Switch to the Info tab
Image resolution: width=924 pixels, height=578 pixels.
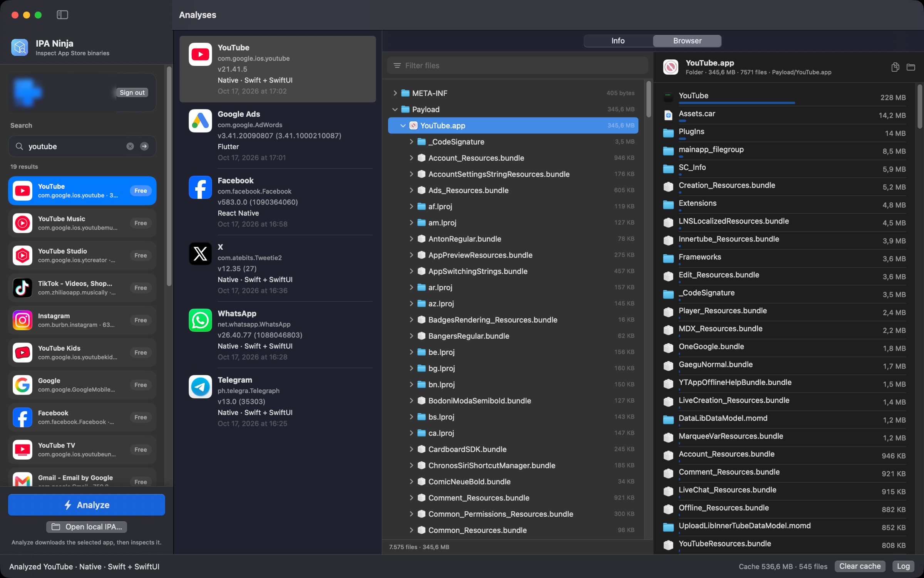tap(618, 41)
